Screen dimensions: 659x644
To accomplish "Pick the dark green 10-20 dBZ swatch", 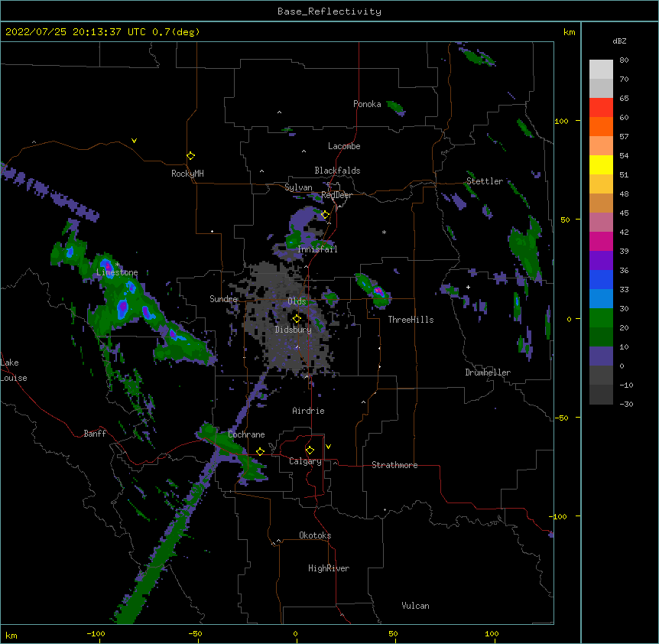I will tap(601, 337).
